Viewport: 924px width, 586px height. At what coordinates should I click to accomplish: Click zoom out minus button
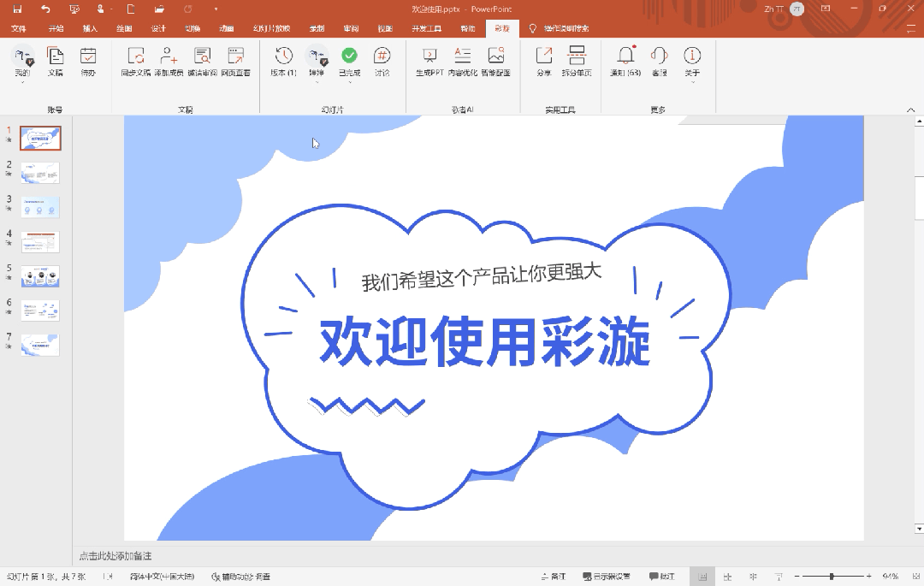[x=797, y=576]
